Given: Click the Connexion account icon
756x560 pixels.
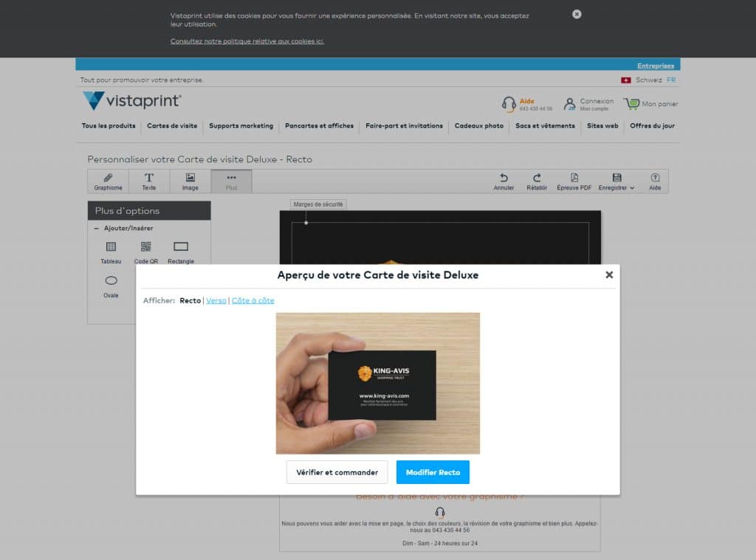Looking at the screenshot, I should [x=569, y=104].
